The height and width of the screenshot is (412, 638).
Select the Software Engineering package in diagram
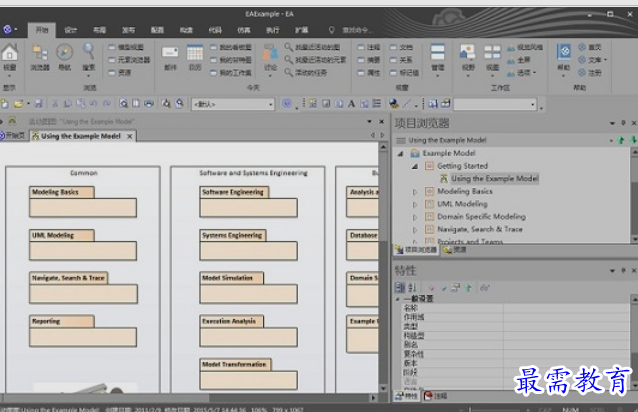(x=248, y=202)
